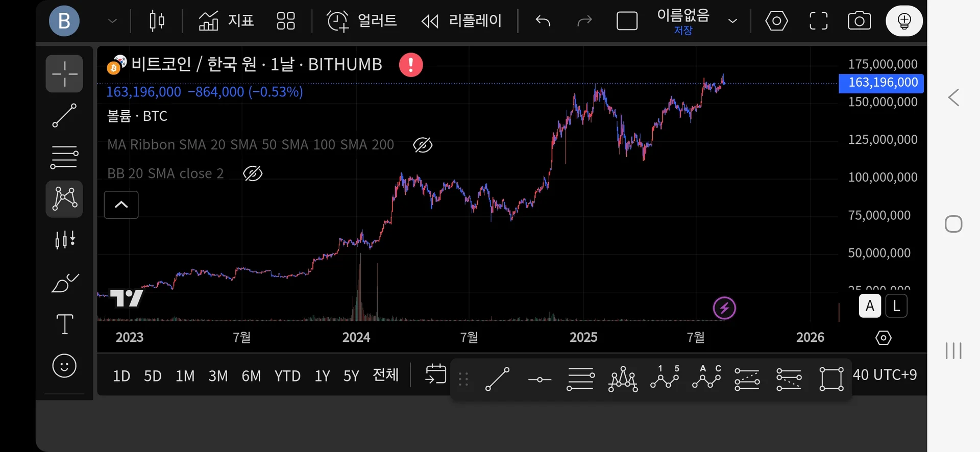Expand the layout name dropdown arrow
The image size is (980, 452).
pyautogui.click(x=732, y=21)
